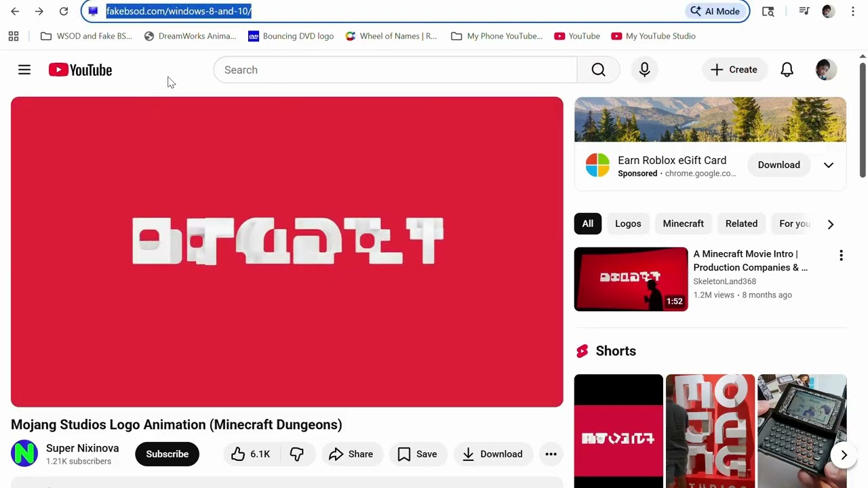Like the video with the 6.1K thumbs-up
Viewport: 868px width, 488px height.
[250, 454]
